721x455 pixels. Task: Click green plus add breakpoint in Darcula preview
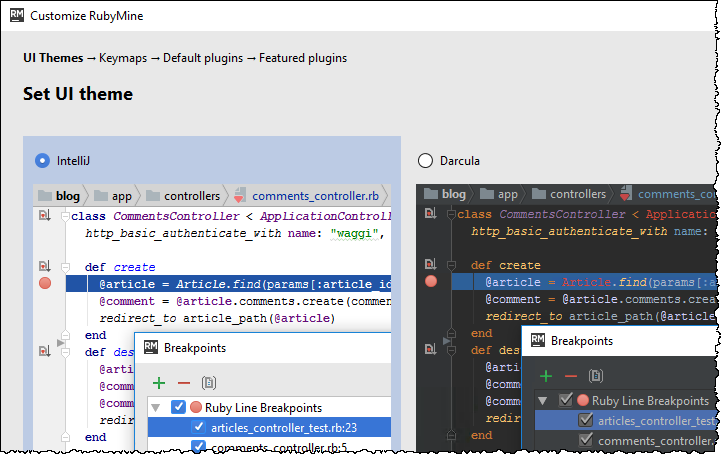[545, 376]
